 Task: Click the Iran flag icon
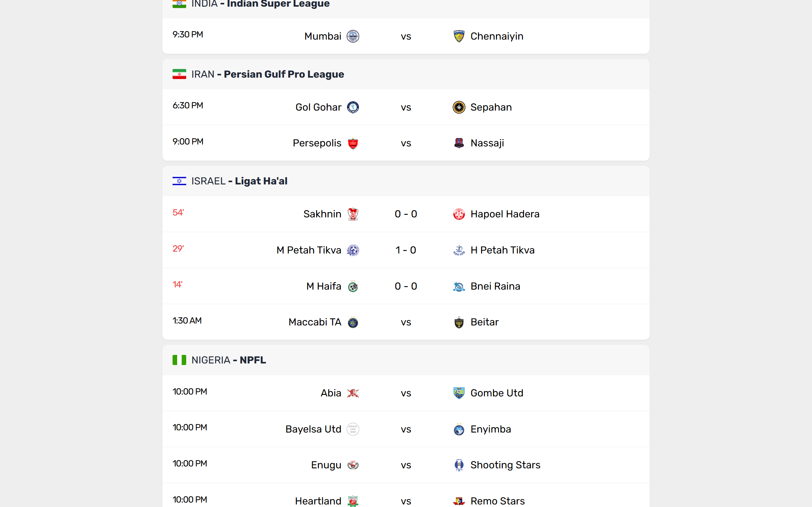[x=179, y=74]
